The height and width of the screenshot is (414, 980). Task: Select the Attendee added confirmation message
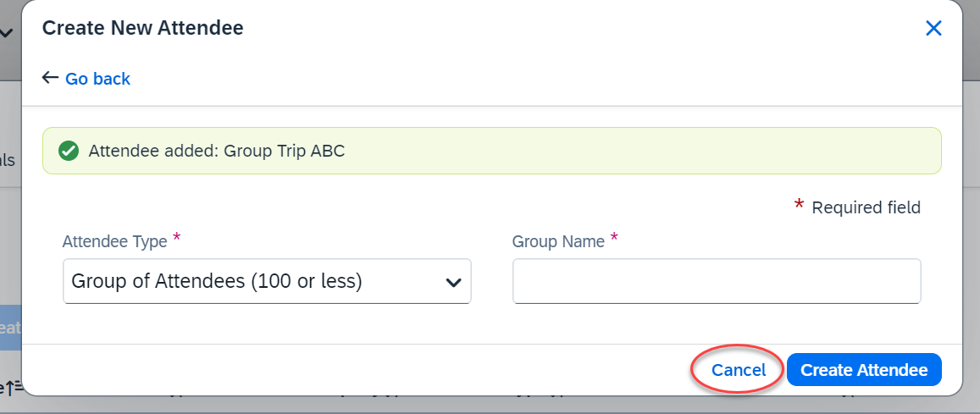pyautogui.click(x=492, y=151)
